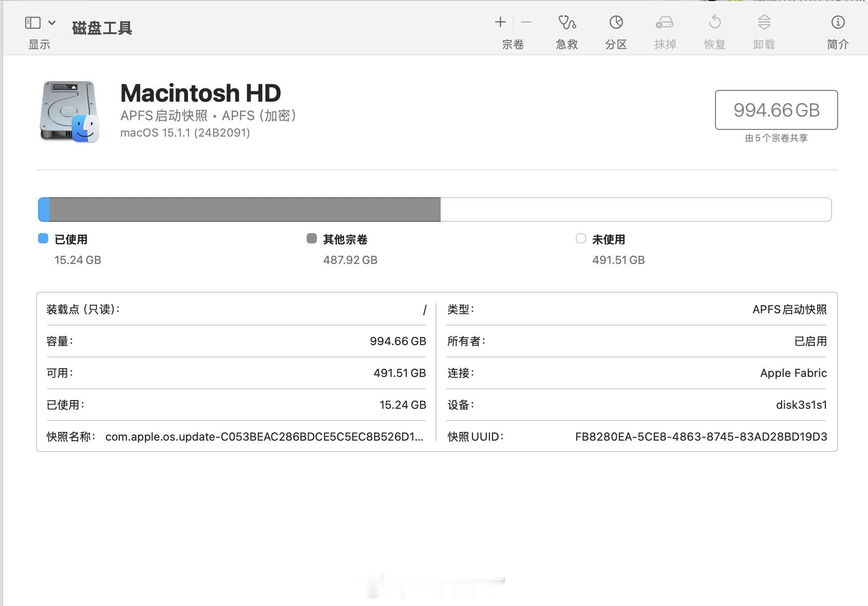Click the APFS 启动快照 type value
This screenshot has height=606, width=868.
point(789,309)
